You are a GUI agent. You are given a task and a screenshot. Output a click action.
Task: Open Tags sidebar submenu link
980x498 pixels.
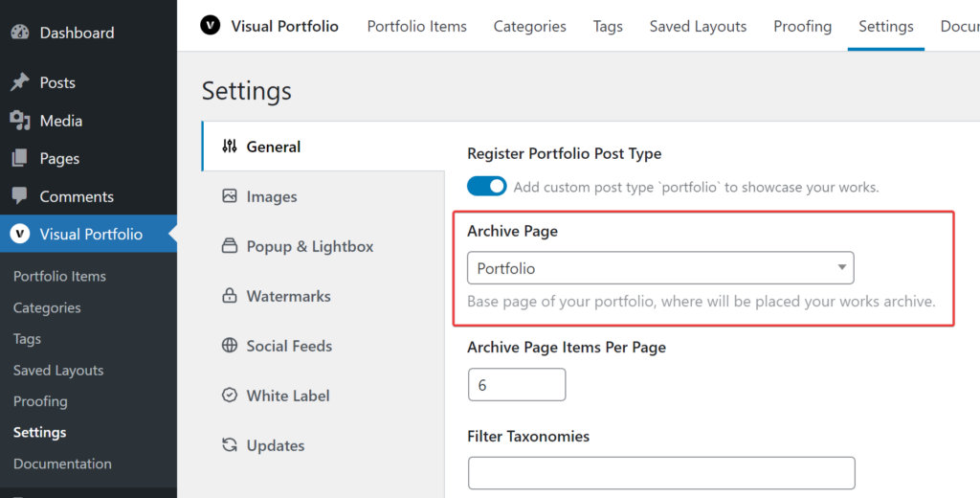pyautogui.click(x=27, y=338)
